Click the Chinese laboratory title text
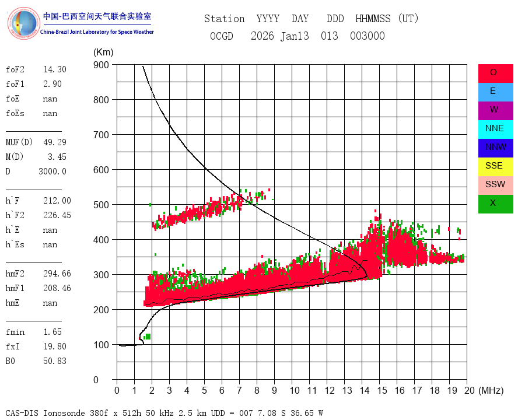 (97, 16)
